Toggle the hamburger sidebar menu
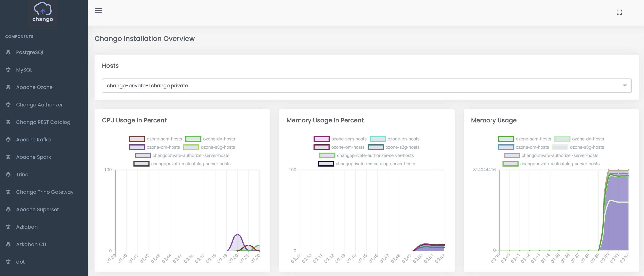Image resolution: width=644 pixels, height=276 pixels. 98,10
